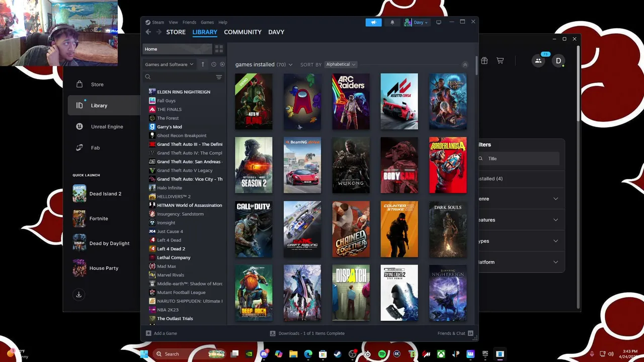Expand games installed shelf dropdown

[x=290, y=65]
